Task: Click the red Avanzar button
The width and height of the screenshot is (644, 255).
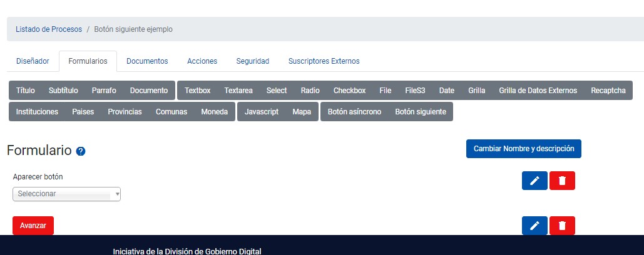Action: (x=33, y=226)
